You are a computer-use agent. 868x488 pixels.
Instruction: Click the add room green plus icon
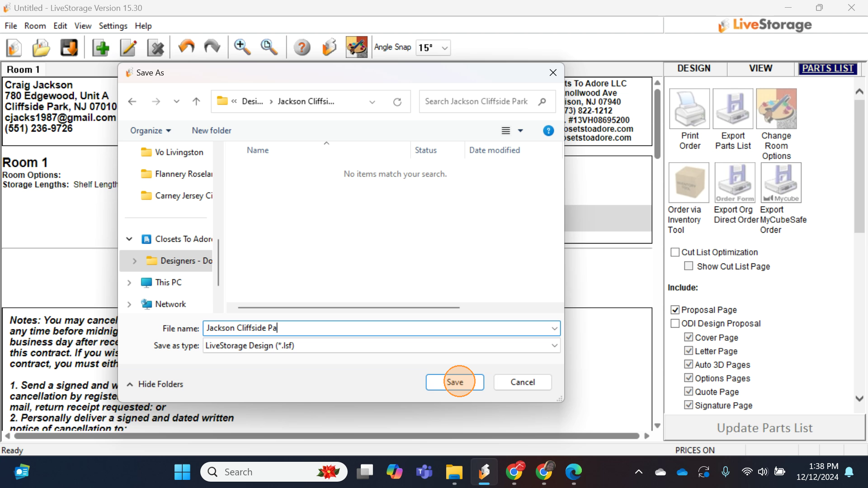[101, 47]
